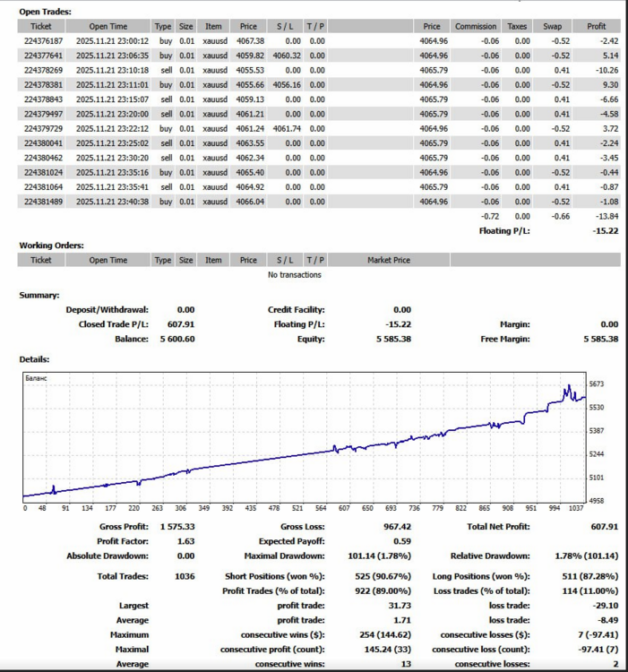Click profit value -6.66
The width and height of the screenshot is (628, 672).
609,99
